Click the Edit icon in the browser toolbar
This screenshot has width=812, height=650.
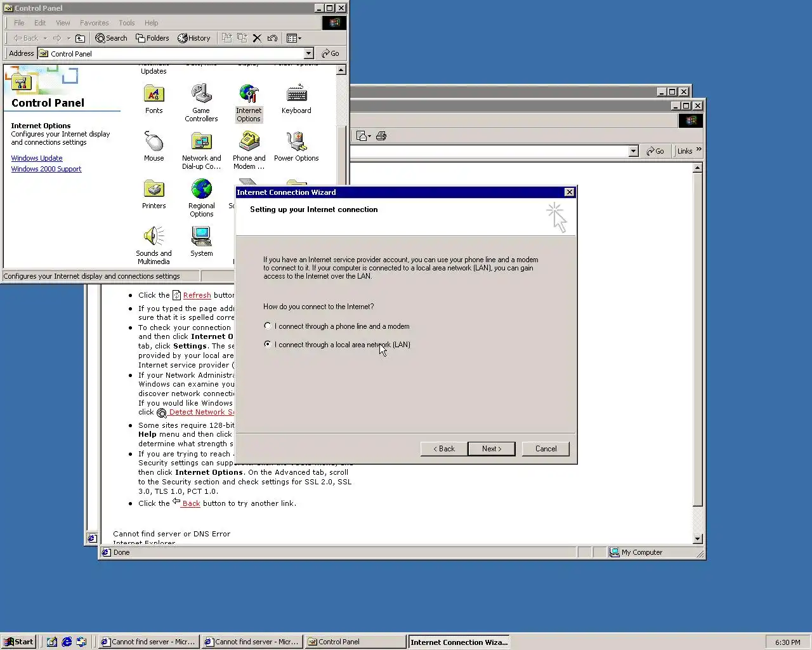click(361, 136)
